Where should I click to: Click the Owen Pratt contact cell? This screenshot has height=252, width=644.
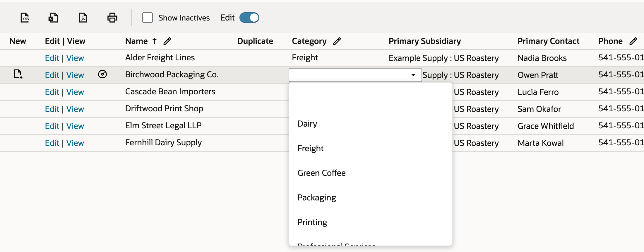[x=538, y=75]
